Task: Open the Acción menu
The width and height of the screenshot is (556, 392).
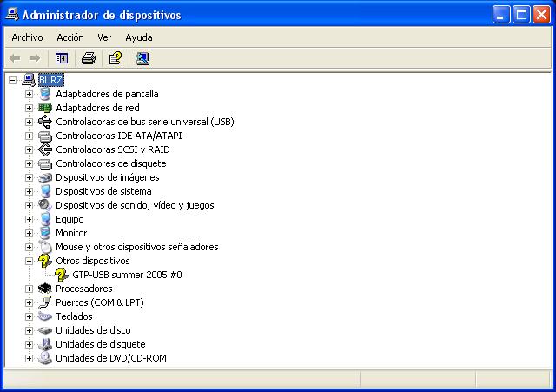Action: (70, 37)
